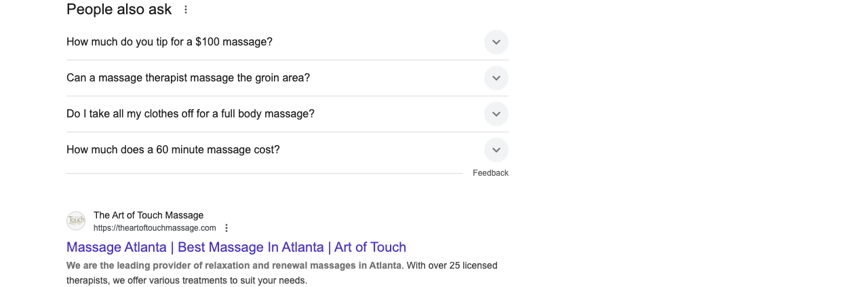
Task: Expand the clothes off question chevron
Action: (x=496, y=114)
